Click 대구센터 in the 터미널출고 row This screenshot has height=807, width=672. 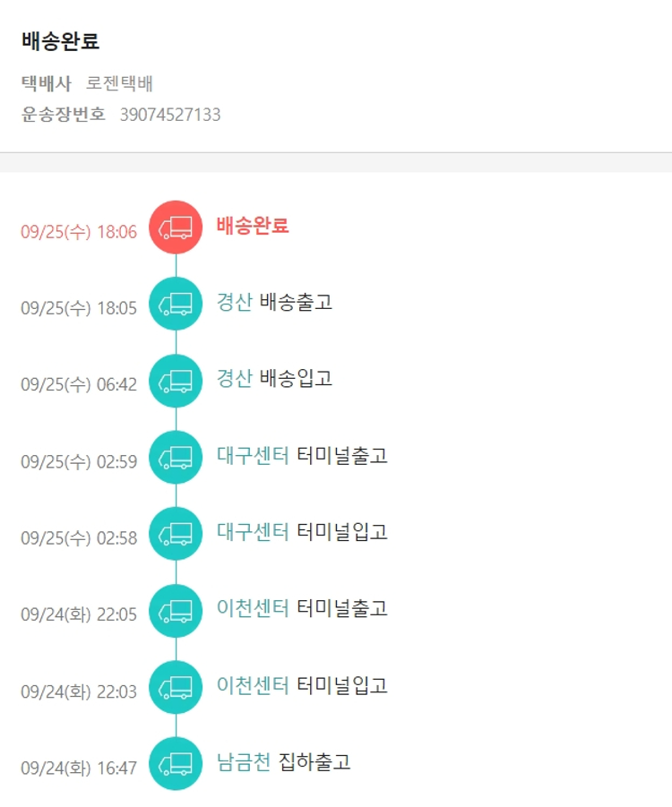click(x=253, y=455)
